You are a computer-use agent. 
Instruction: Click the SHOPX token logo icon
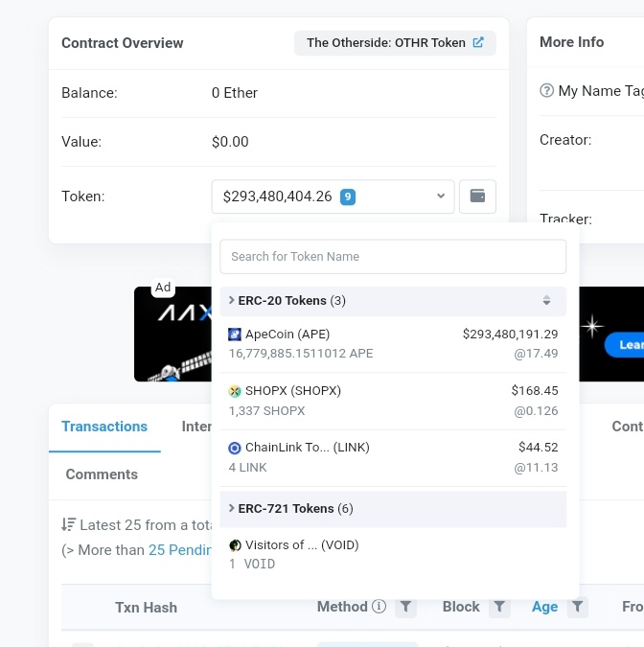[235, 391]
